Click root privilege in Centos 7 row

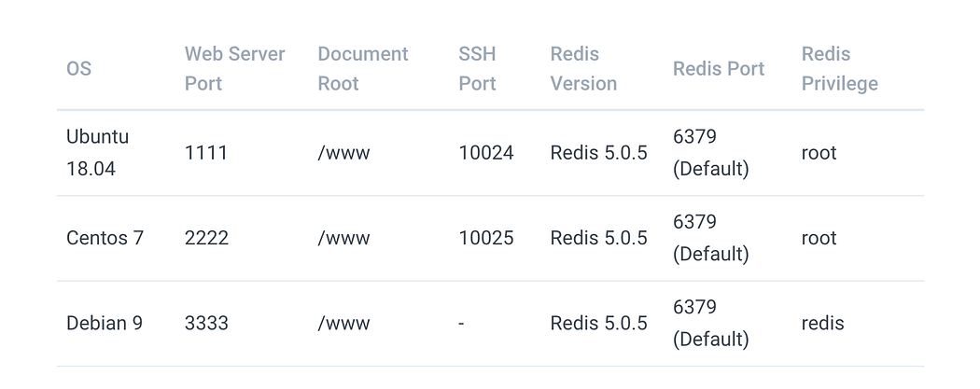819,238
